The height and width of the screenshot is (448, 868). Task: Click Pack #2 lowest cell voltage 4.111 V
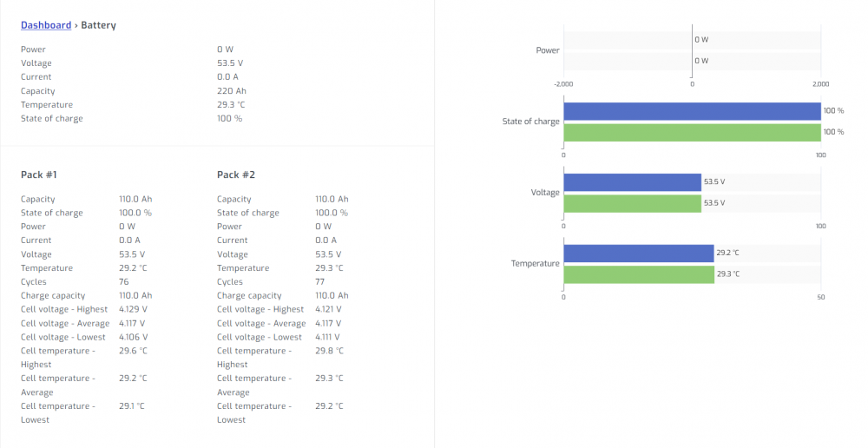tap(328, 337)
